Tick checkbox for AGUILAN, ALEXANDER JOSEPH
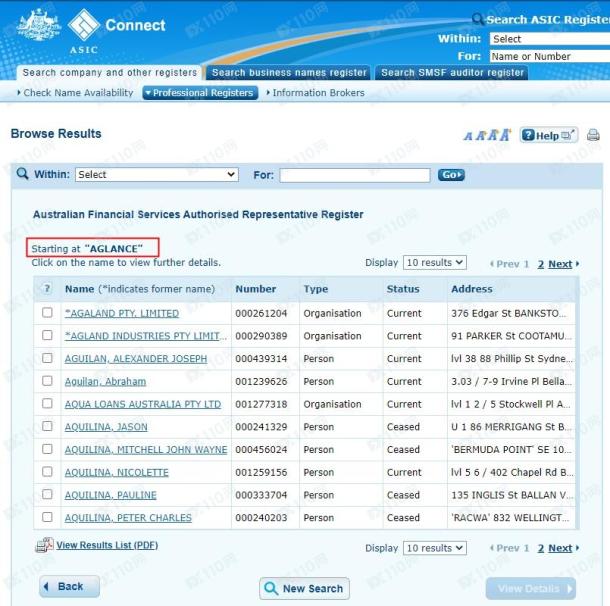 click(47, 358)
